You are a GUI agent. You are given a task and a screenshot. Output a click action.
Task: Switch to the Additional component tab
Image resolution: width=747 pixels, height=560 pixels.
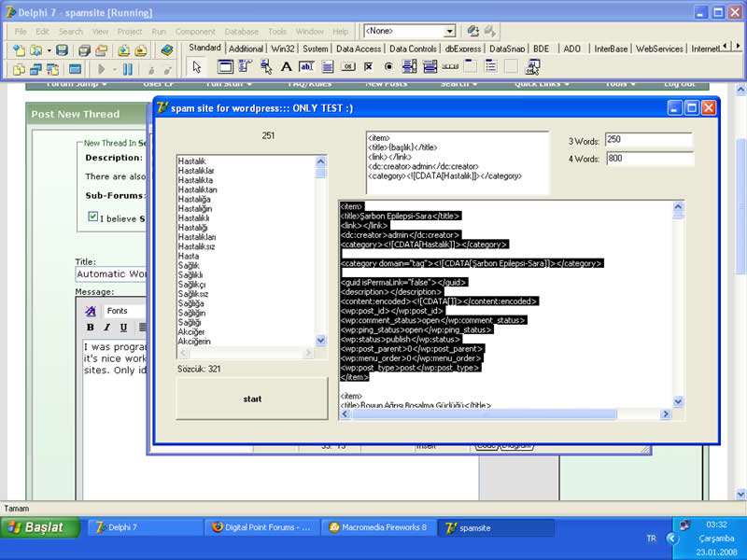point(246,49)
